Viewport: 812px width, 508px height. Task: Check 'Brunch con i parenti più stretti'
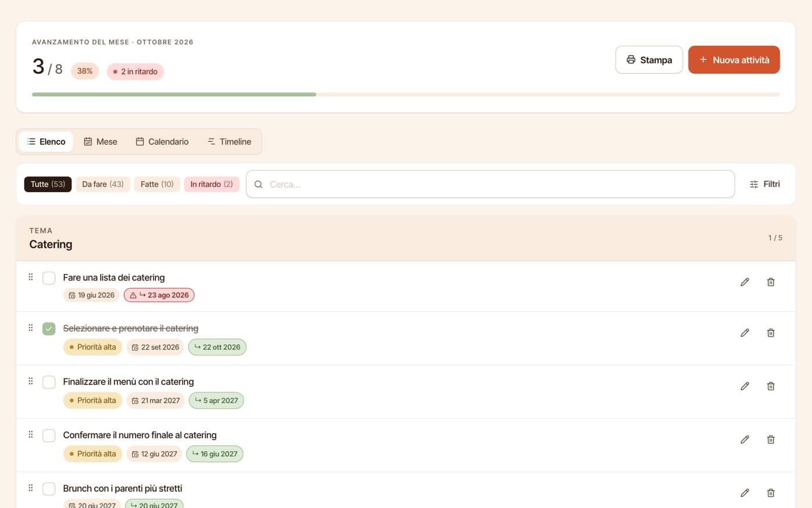coord(49,489)
